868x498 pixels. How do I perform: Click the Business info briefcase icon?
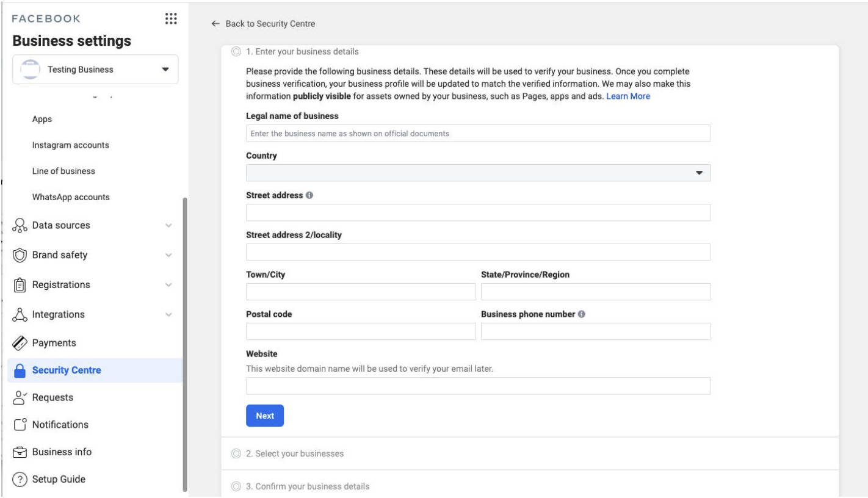(21, 452)
